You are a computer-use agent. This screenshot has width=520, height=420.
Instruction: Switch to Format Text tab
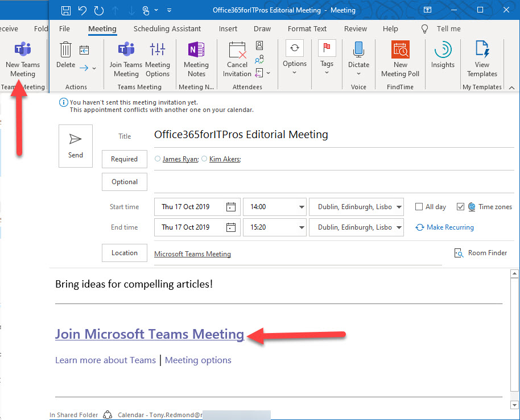(x=307, y=29)
